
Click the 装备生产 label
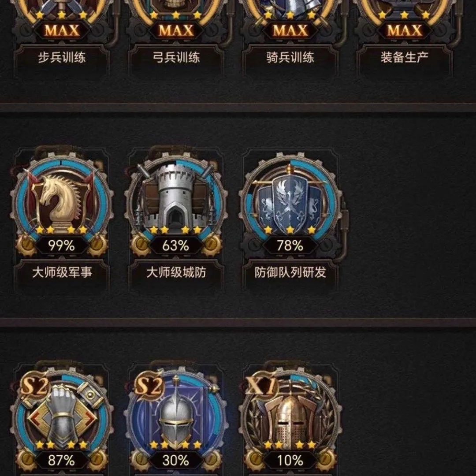coord(404,57)
